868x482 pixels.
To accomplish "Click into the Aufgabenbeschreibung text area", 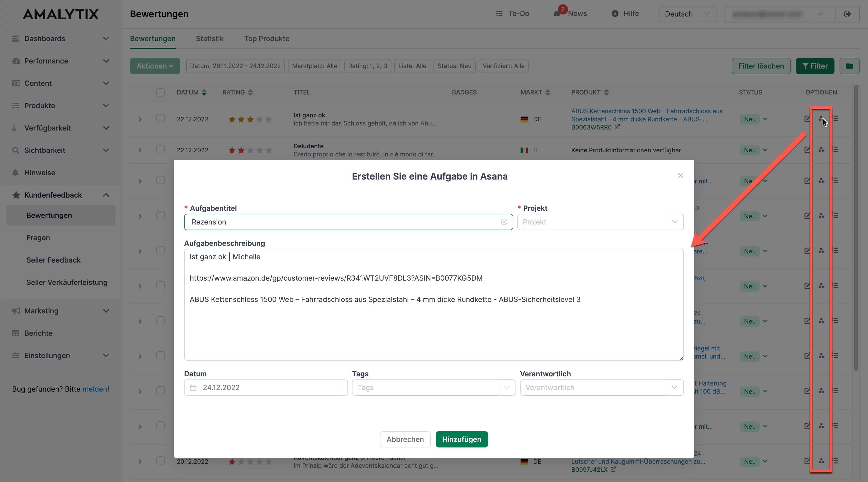I will point(434,304).
